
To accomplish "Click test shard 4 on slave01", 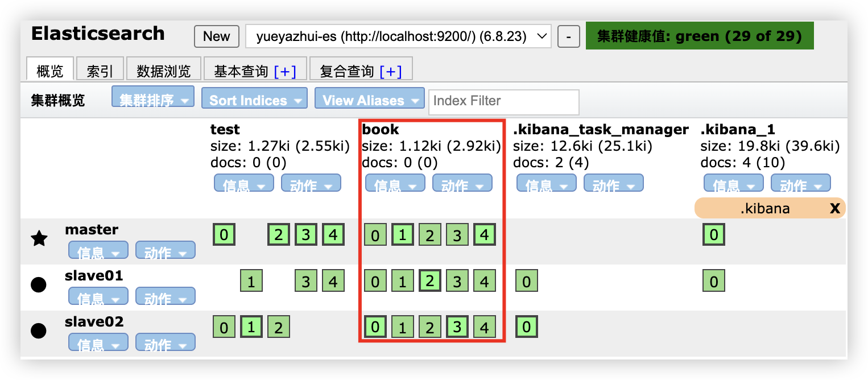I will (333, 281).
